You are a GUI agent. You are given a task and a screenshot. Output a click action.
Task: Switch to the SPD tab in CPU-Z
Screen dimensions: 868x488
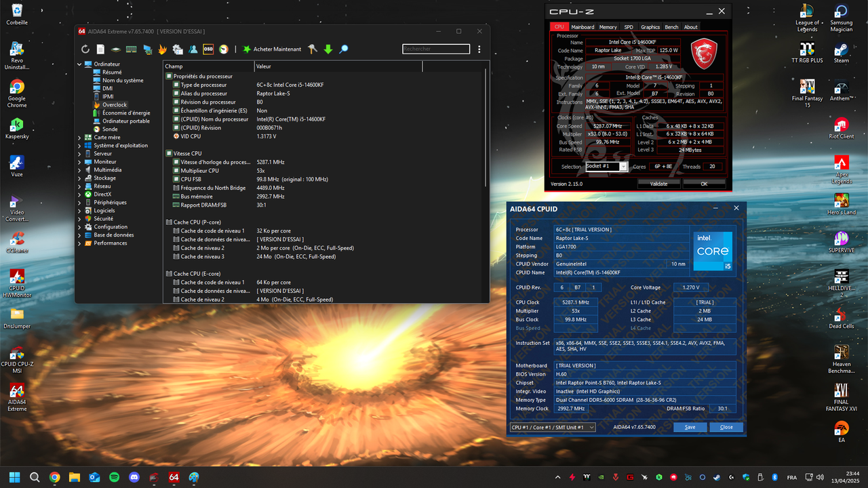coord(629,27)
